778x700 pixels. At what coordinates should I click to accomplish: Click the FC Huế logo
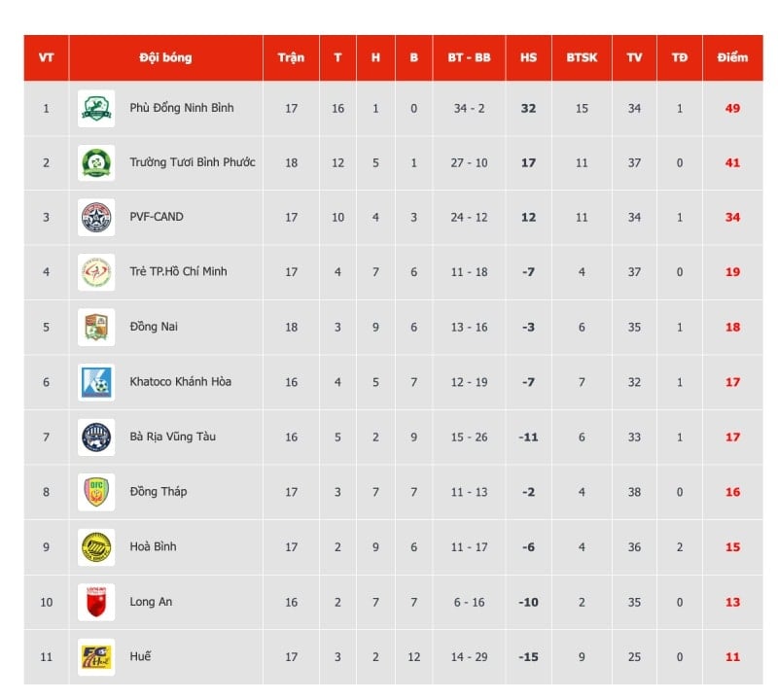[x=96, y=657]
